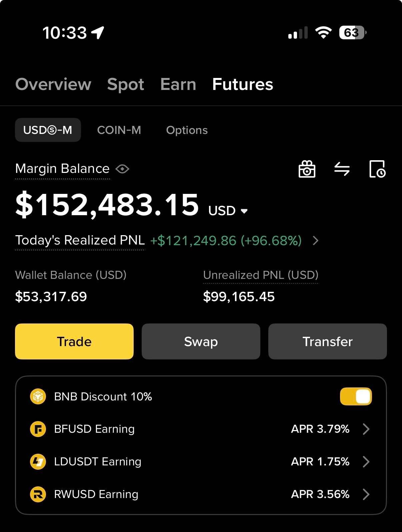The height and width of the screenshot is (532, 402).
Task: Expand BFUSD Earning APR chevron
Action: (366, 429)
